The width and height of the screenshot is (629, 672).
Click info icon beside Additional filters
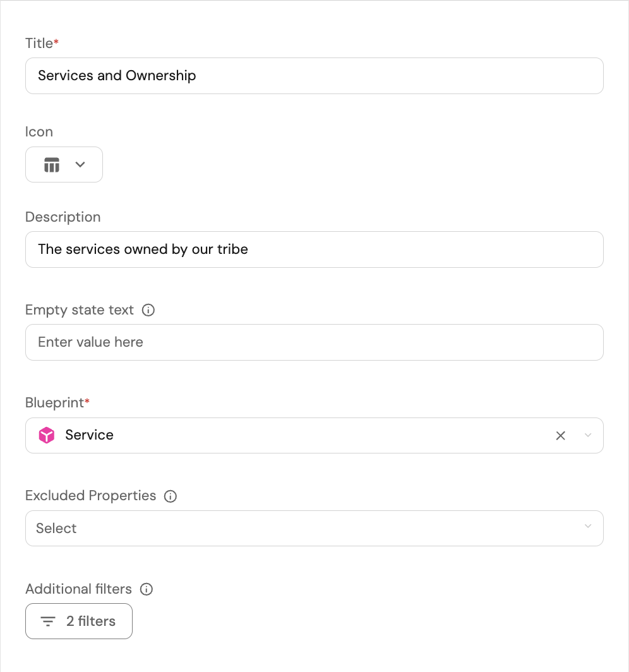coord(147,589)
